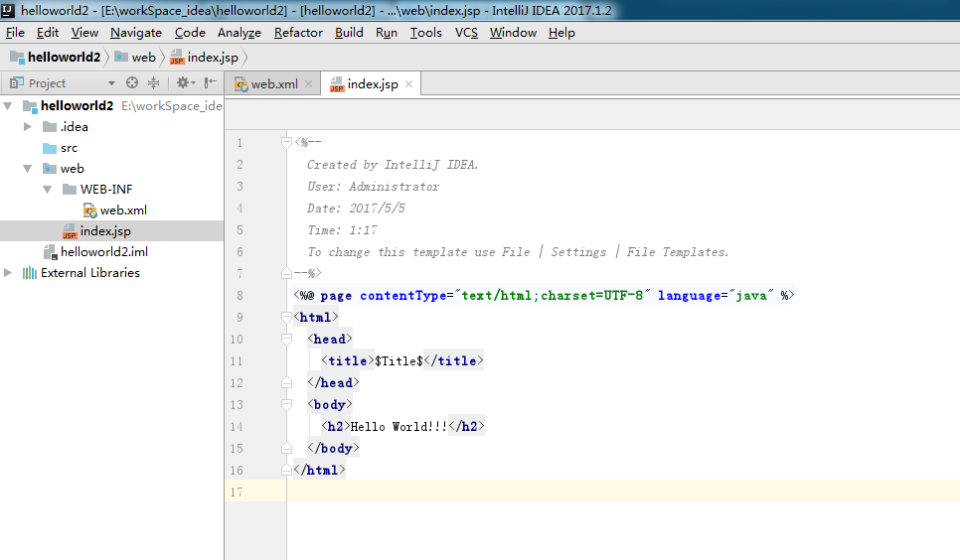This screenshot has height=560, width=960.
Task: Fold the body tag at line 13
Action: pyautogui.click(x=286, y=404)
